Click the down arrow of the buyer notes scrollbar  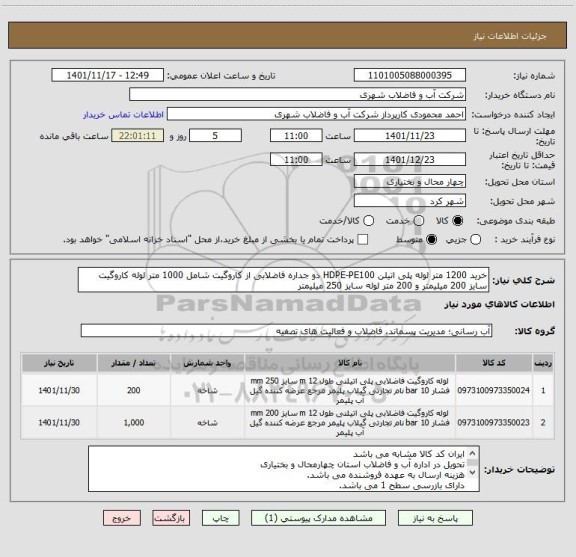tap(472, 472)
